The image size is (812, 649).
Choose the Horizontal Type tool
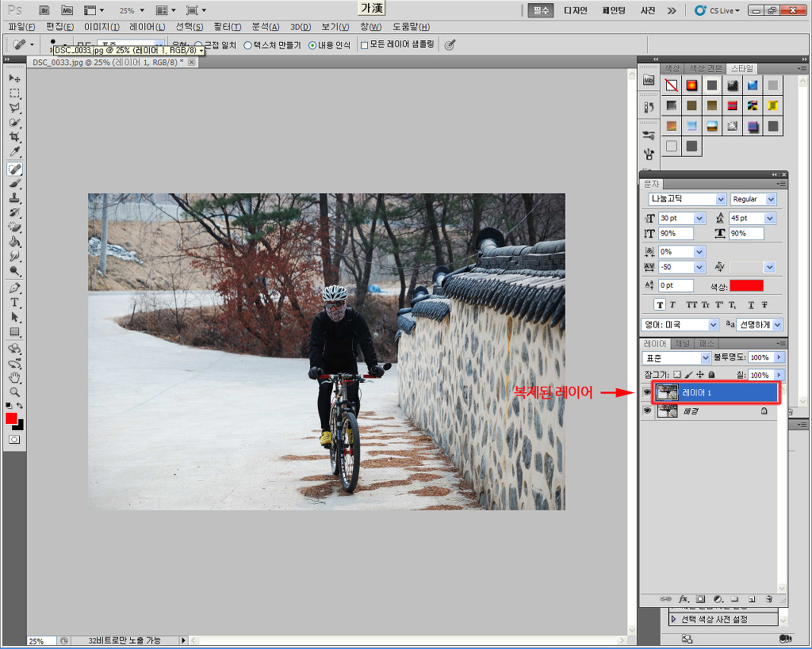click(x=14, y=303)
